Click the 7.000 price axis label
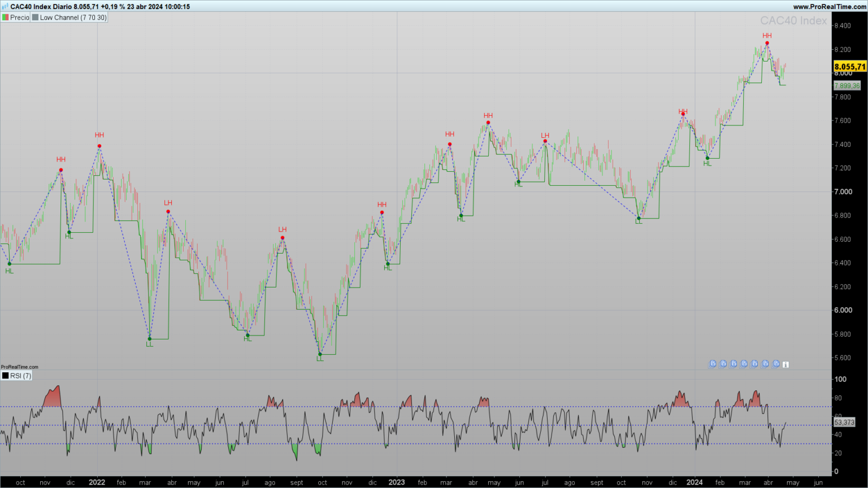Viewport: 868px width, 488px height. click(x=843, y=192)
